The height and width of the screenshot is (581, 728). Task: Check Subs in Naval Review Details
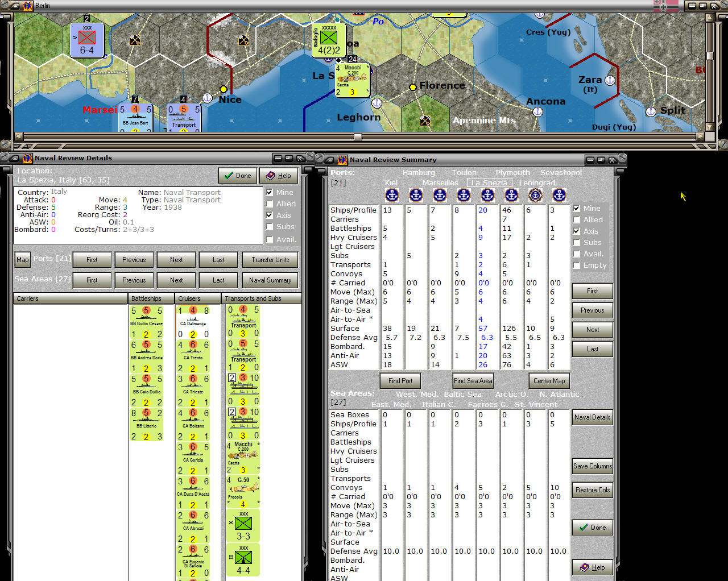click(x=270, y=227)
